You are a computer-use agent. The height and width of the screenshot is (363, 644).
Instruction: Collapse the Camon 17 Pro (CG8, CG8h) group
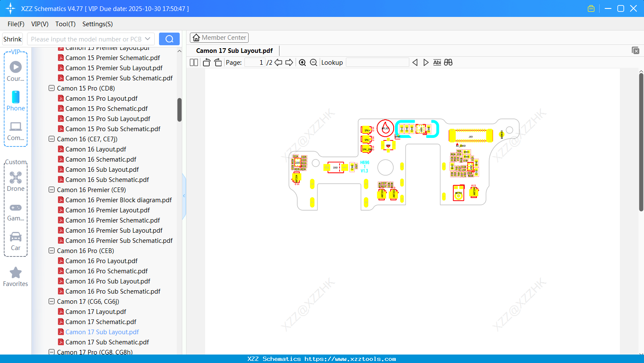[x=52, y=352]
